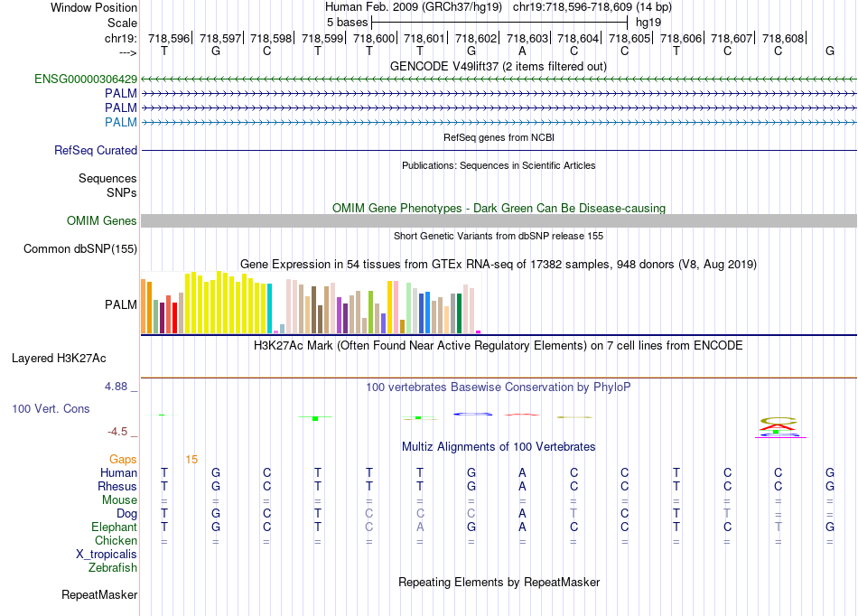Click the stacked conservation logo under 718,608
This screenshot has width=858, height=616.
tap(779, 427)
